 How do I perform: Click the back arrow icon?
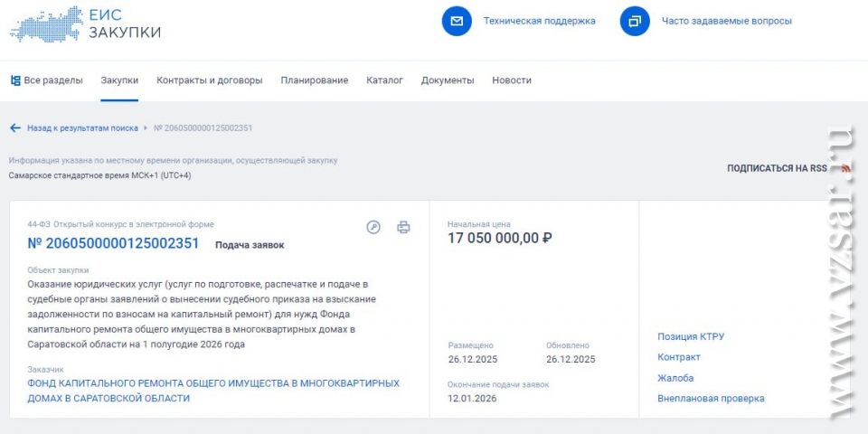15,128
